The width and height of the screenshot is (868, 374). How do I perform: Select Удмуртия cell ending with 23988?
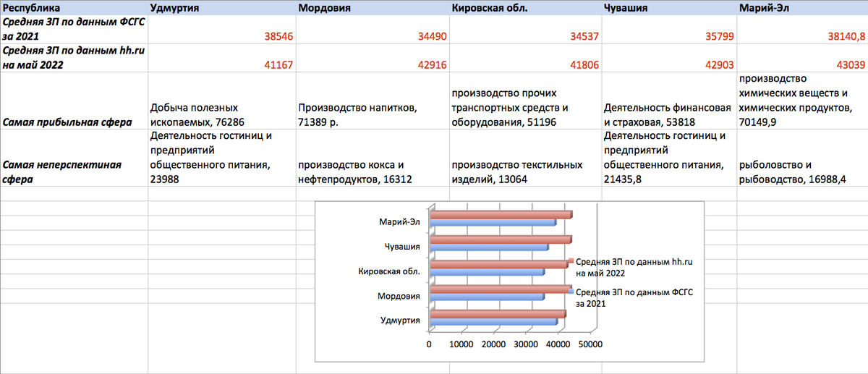tap(222, 158)
